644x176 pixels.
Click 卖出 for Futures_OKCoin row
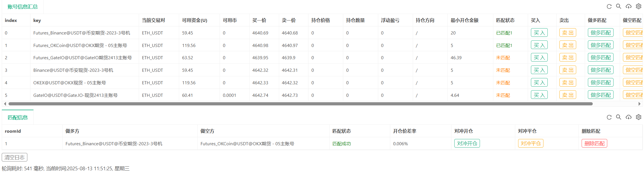point(568,45)
